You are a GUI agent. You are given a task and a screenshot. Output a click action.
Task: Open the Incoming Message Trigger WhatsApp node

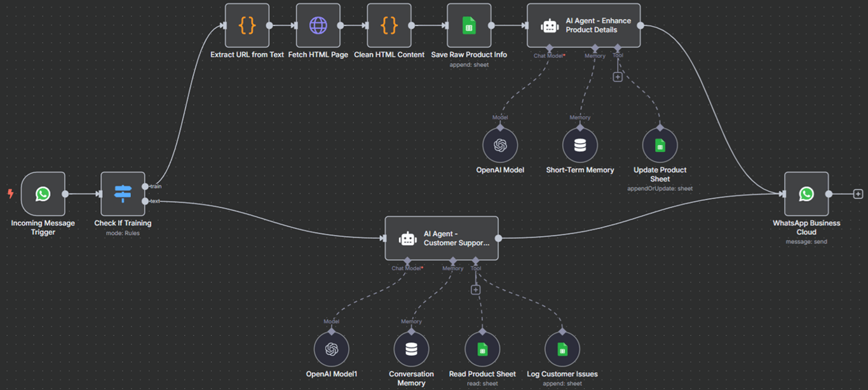(x=42, y=193)
